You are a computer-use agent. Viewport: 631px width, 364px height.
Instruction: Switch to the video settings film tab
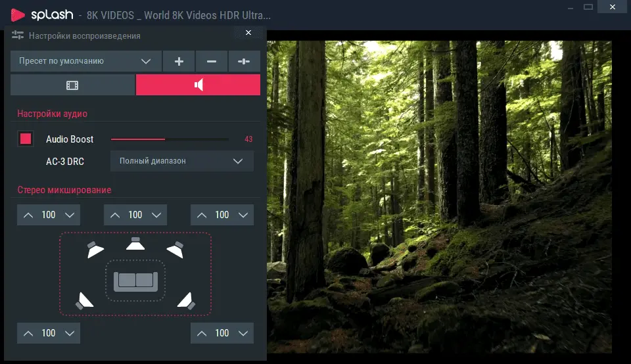(x=72, y=85)
